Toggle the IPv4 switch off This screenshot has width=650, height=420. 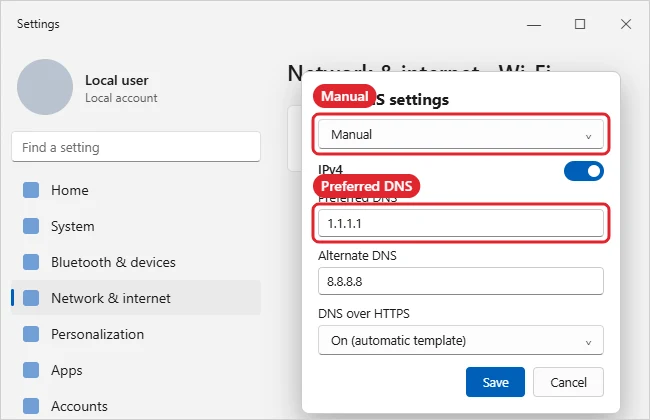pyautogui.click(x=584, y=171)
